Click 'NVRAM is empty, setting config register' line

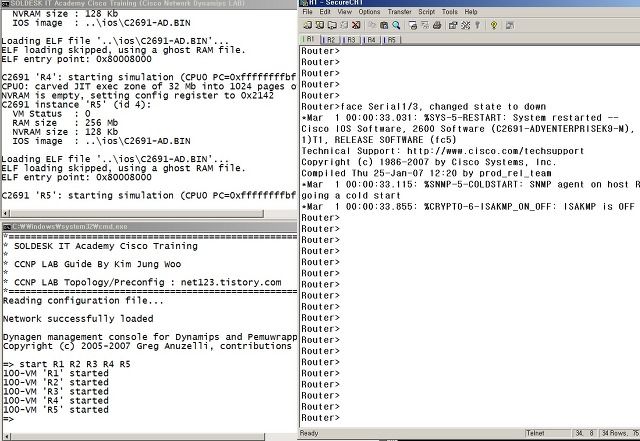click(138, 96)
